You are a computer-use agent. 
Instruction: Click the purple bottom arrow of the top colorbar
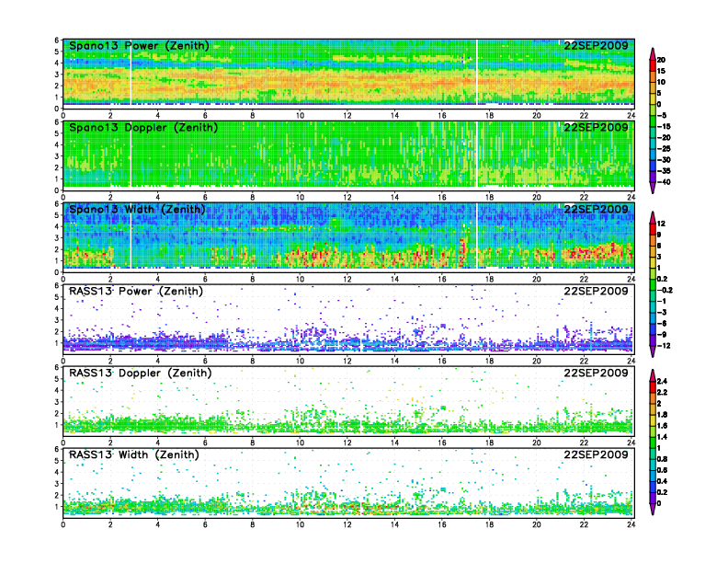click(653, 188)
